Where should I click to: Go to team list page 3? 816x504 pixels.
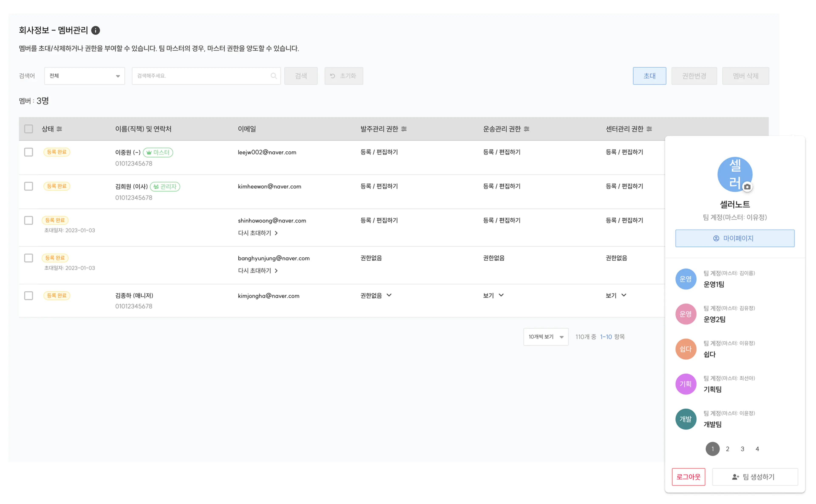coord(742,449)
